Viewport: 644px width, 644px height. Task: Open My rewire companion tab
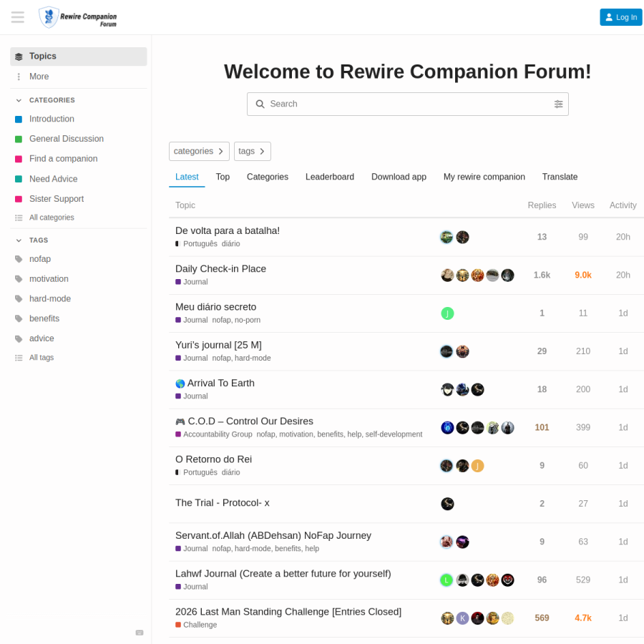click(484, 177)
